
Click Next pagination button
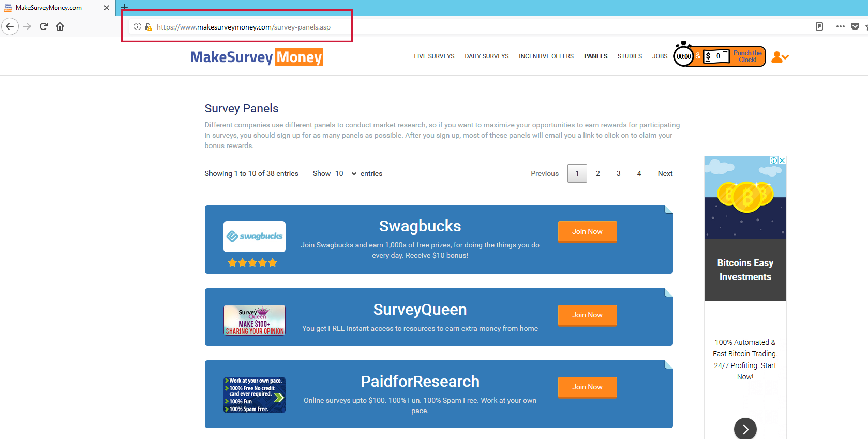click(x=665, y=173)
